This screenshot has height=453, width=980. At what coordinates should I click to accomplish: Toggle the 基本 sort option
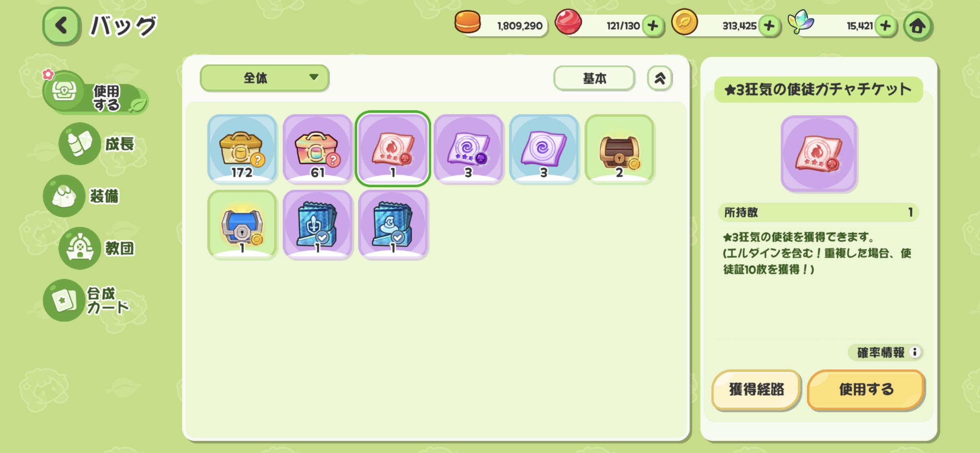594,78
